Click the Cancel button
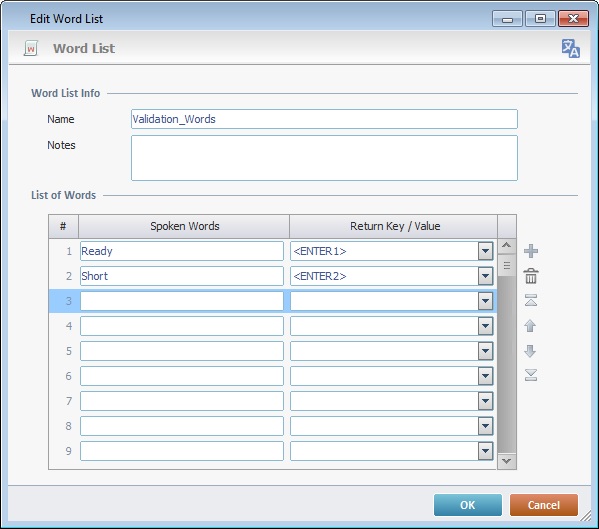599x529 pixels. coord(544,505)
